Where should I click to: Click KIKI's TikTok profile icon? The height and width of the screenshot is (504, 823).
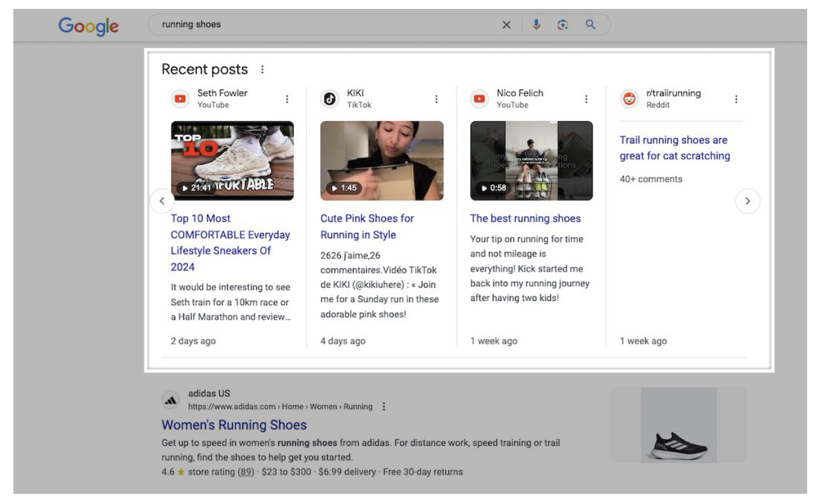[x=330, y=99]
